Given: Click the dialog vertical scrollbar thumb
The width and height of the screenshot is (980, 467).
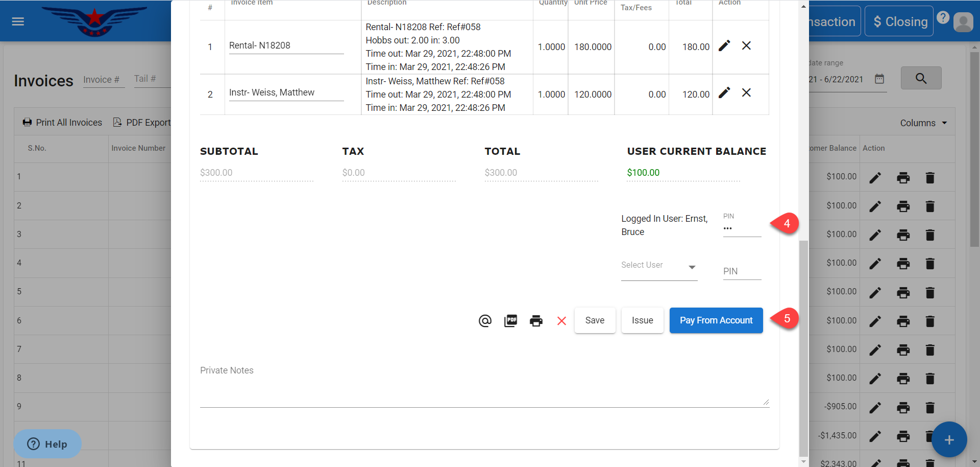Looking at the screenshot, I should coord(803,347).
